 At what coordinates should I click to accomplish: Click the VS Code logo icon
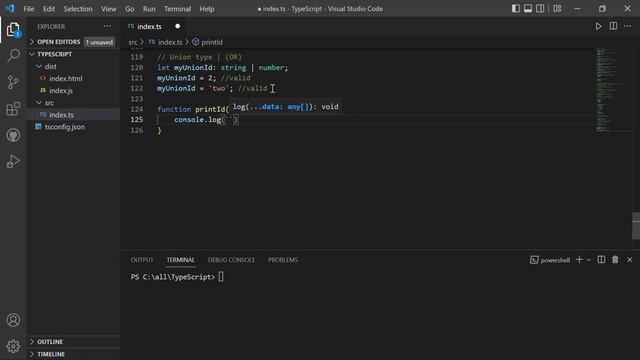point(10,8)
